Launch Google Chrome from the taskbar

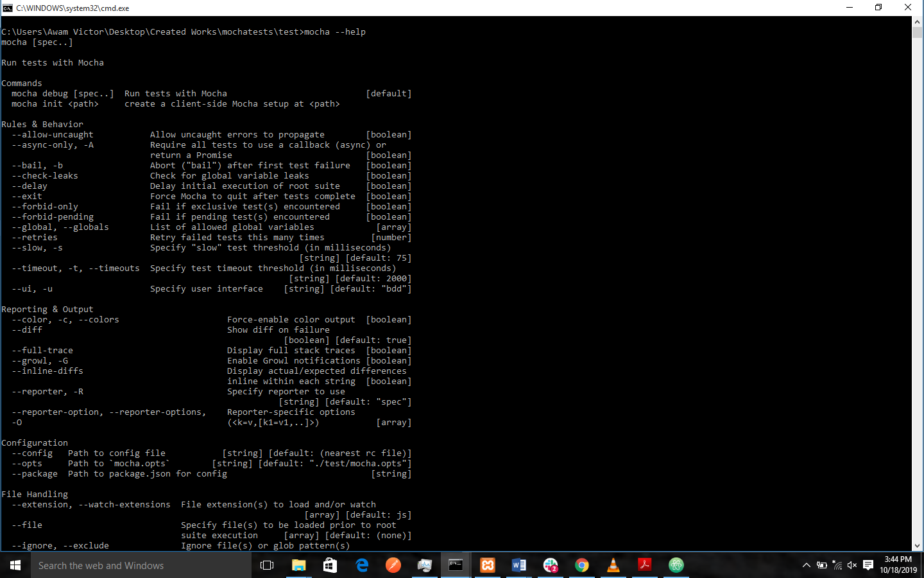click(x=582, y=565)
